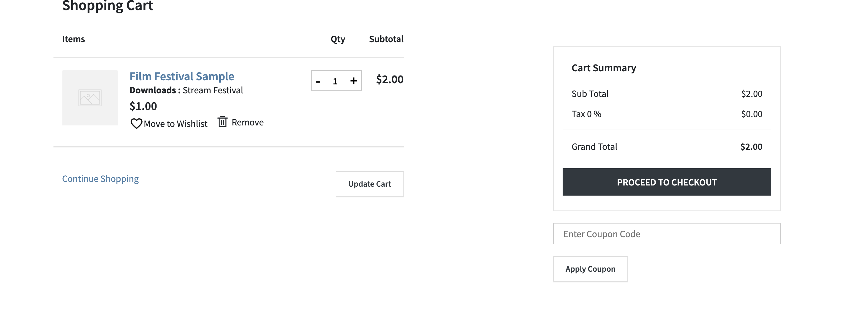Click the Apply Coupon button
The width and height of the screenshot is (868, 324).
tap(590, 269)
